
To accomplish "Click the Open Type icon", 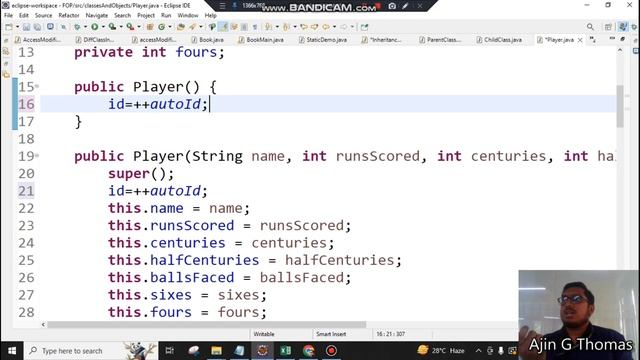I will tap(181, 27).
